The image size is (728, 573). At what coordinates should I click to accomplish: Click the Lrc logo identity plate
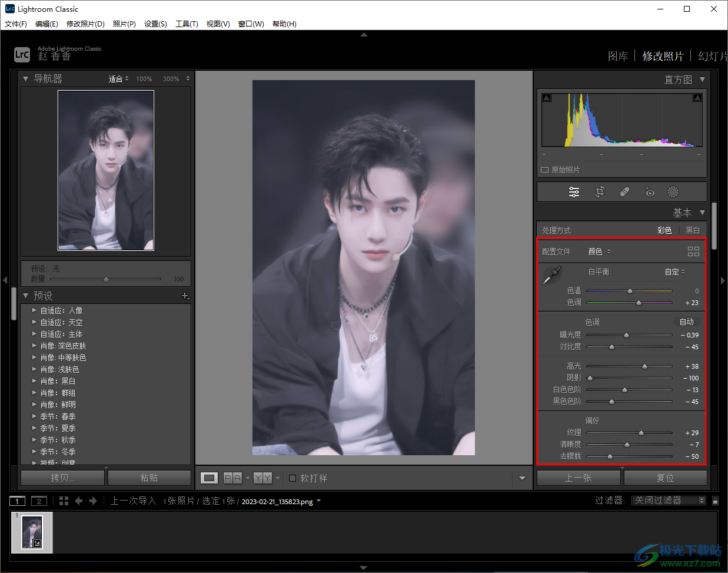pos(22,54)
